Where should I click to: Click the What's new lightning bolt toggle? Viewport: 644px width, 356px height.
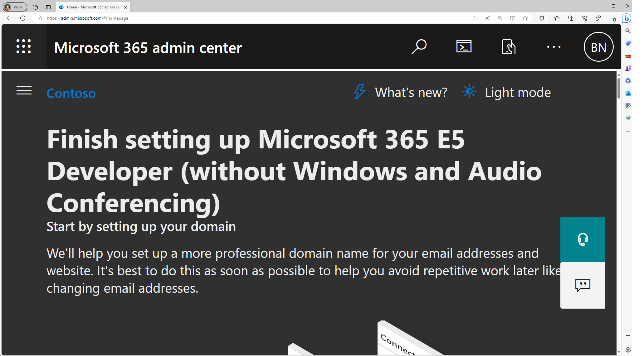[359, 92]
